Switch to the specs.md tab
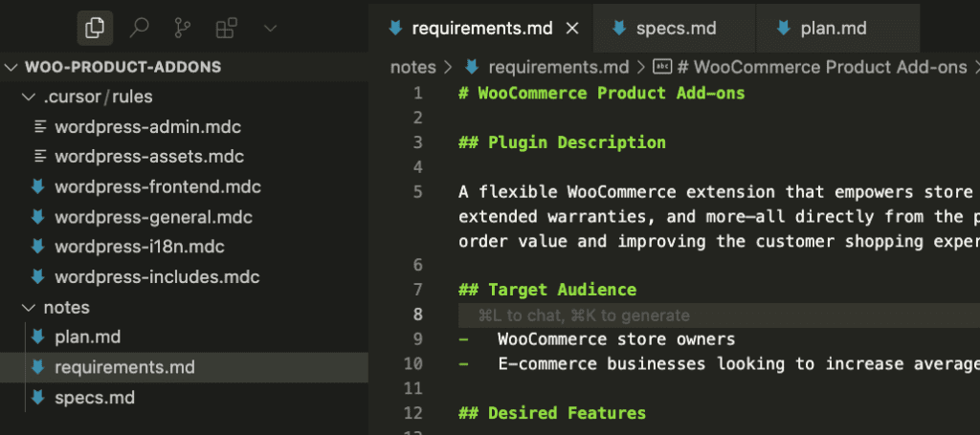 (674, 28)
